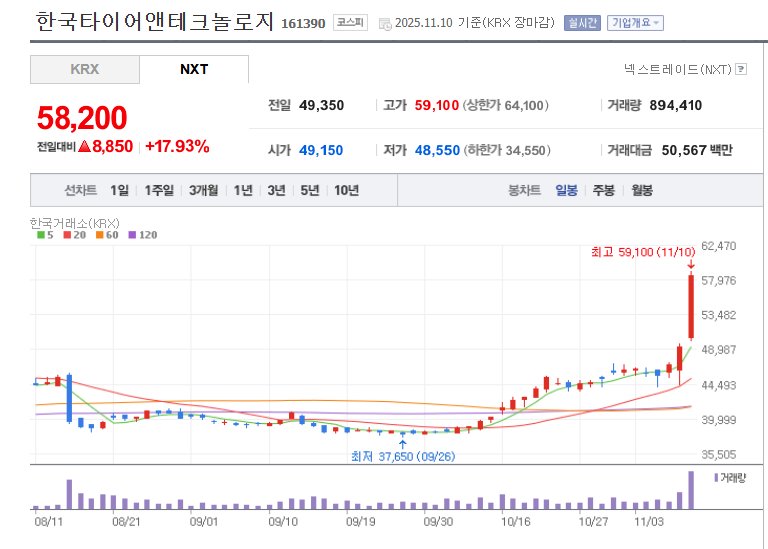Show the 3년 line chart
Viewport: 768px width, 549px height.
(x=276, y=190)
